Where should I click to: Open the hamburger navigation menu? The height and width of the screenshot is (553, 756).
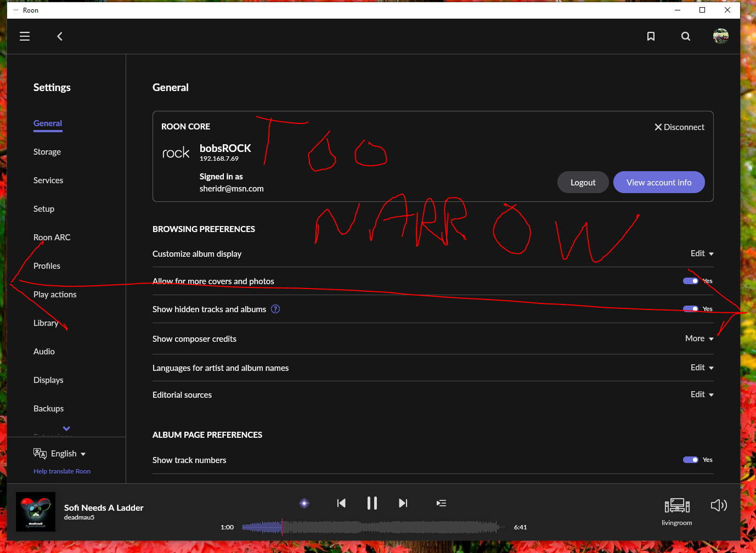pos(25,36)
